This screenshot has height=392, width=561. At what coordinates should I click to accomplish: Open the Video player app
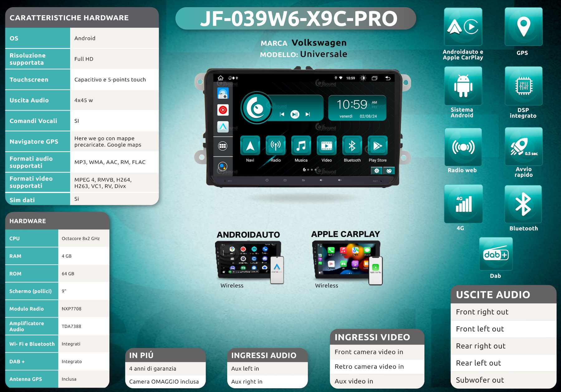[x=326, y=146]
